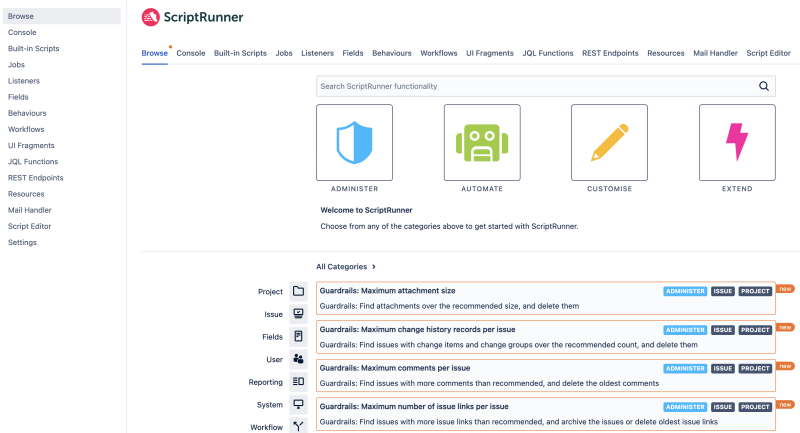Screen dimensions: 800x433
Task: Open the Automate robot category tile
Action: (482, 142)
